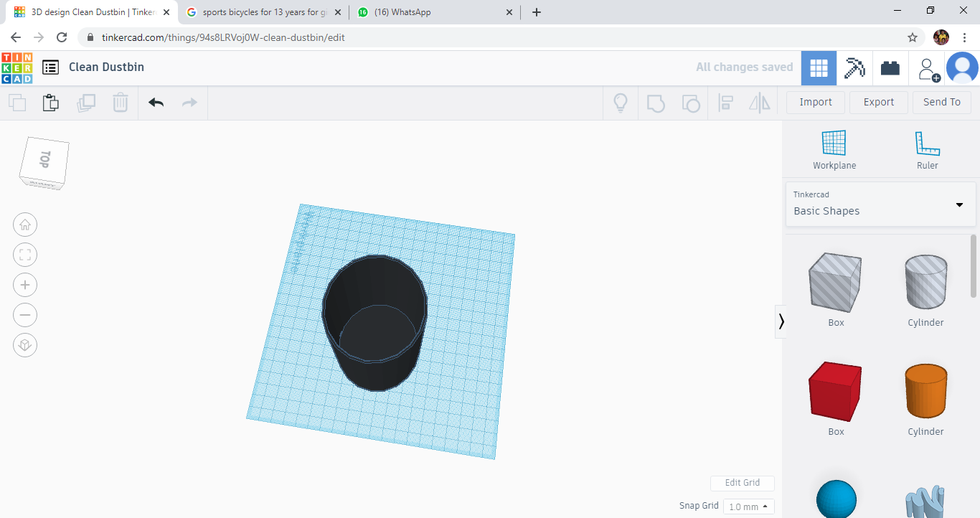The width and height of the screenshot is (980, 518).
Task: Click the Import button
Action: pyautogui.click(x=816, y=102)
